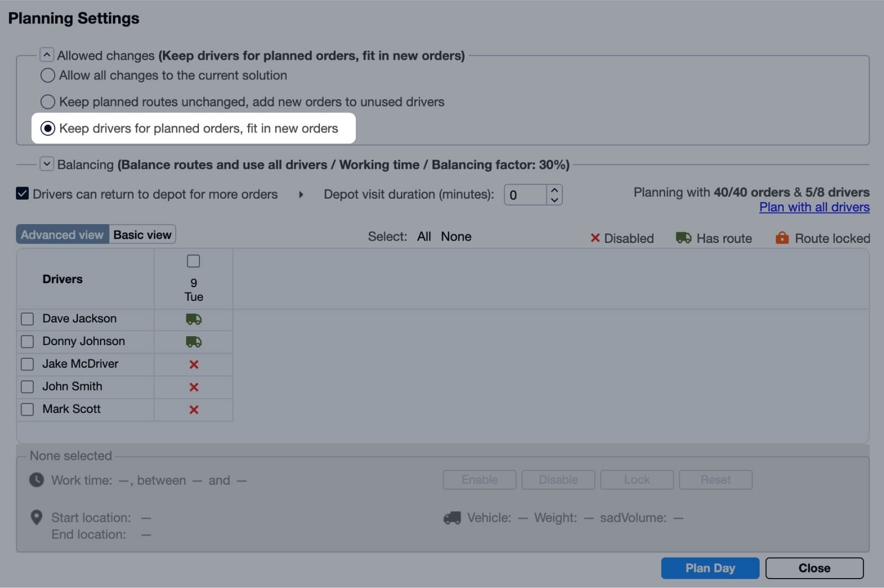Select the Advanced view tab

[x=62, y=234]
